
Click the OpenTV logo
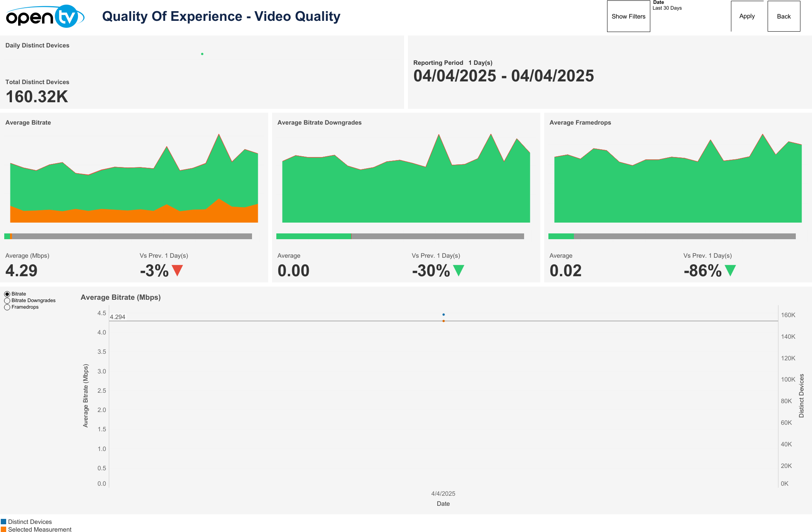pos(45,17)
